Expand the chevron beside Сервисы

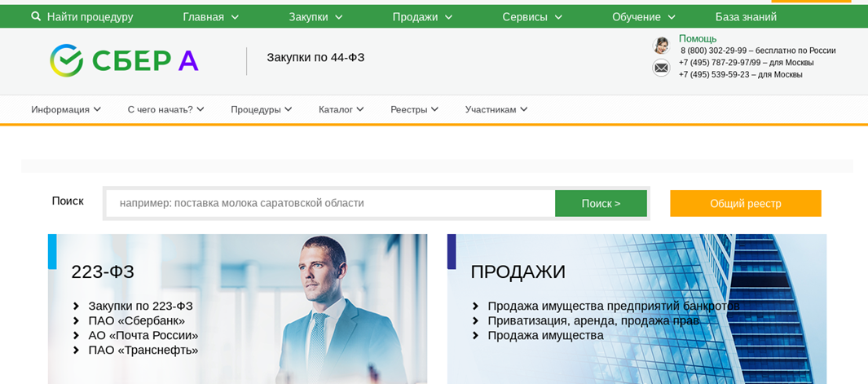[558, 17]
